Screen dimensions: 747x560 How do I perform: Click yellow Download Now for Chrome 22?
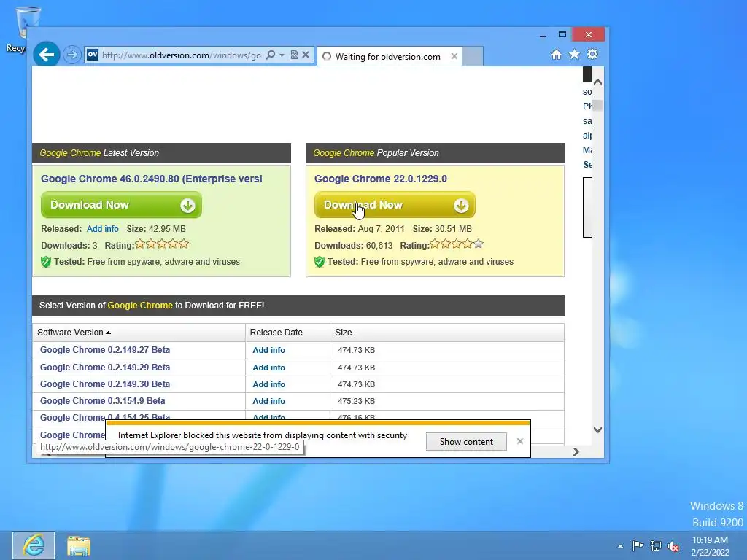(x=395, y=205)
